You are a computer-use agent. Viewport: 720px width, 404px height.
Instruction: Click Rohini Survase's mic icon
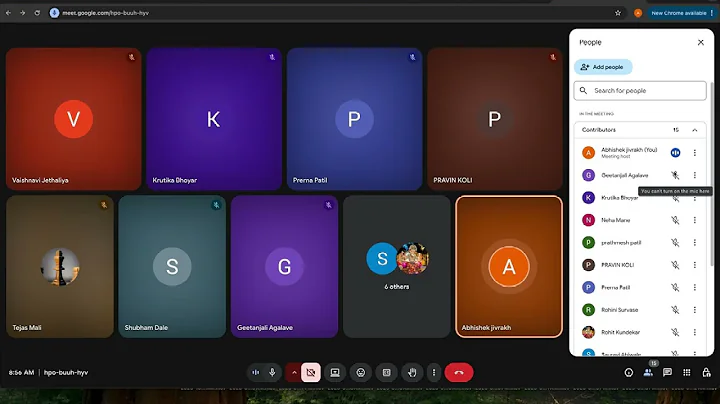(x=675, y=310)
